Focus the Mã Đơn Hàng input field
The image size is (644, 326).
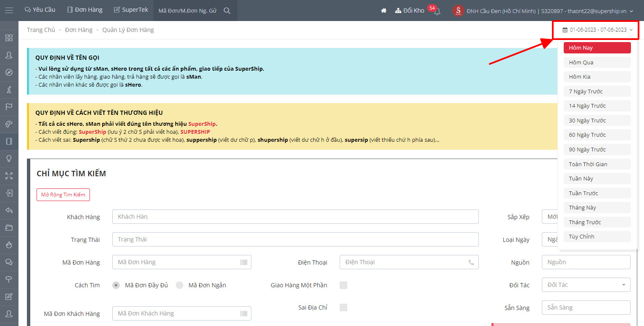pyautogui.click(x=182, y=262)
